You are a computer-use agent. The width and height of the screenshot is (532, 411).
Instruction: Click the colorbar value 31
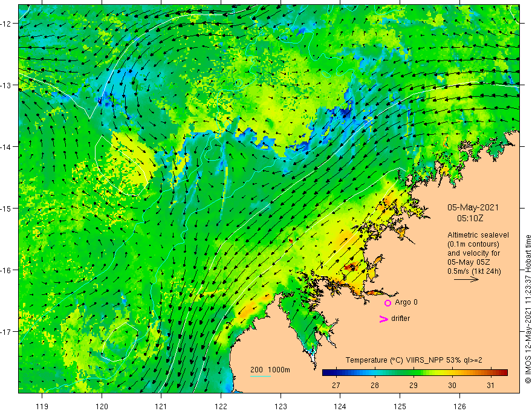pyautogui.click(x=490, y=386)
